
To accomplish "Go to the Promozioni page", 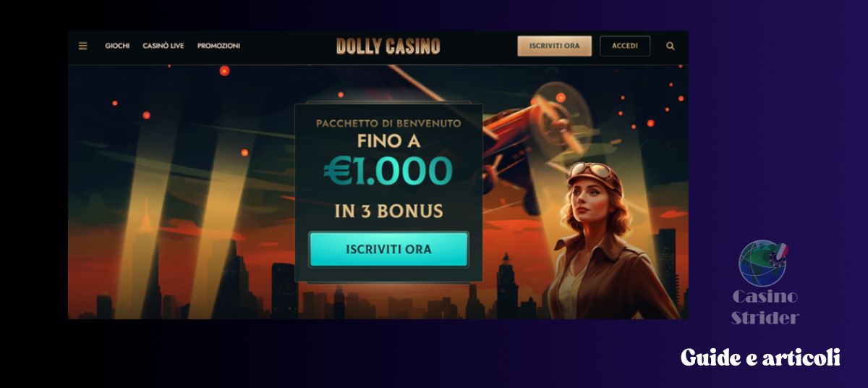I will click(x=218, y=46).
